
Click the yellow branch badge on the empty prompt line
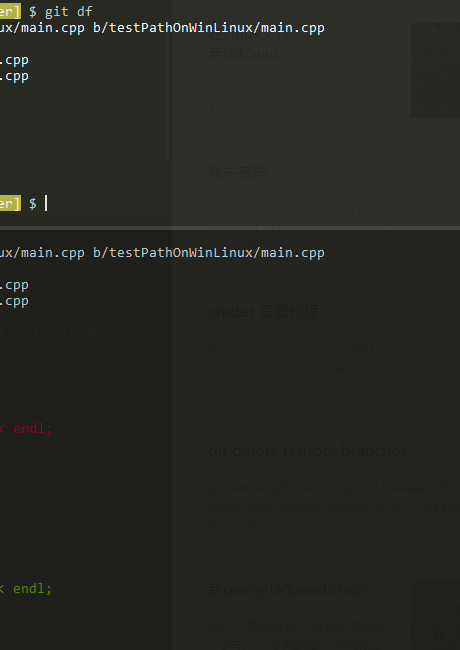(10, 204)
